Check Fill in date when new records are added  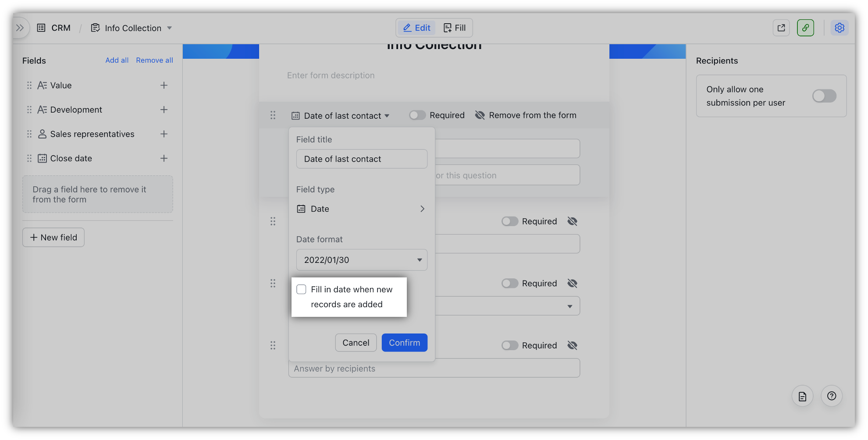point(301,289)
